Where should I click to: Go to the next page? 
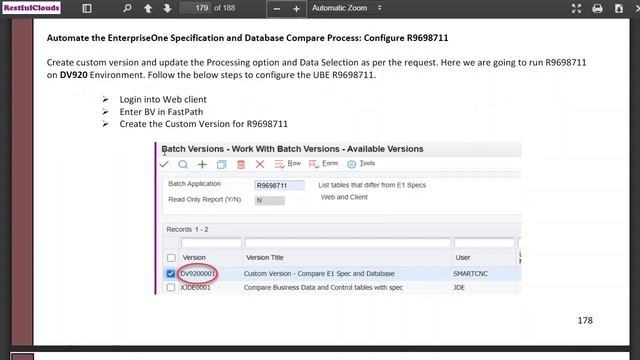click(x=167, y=8)
